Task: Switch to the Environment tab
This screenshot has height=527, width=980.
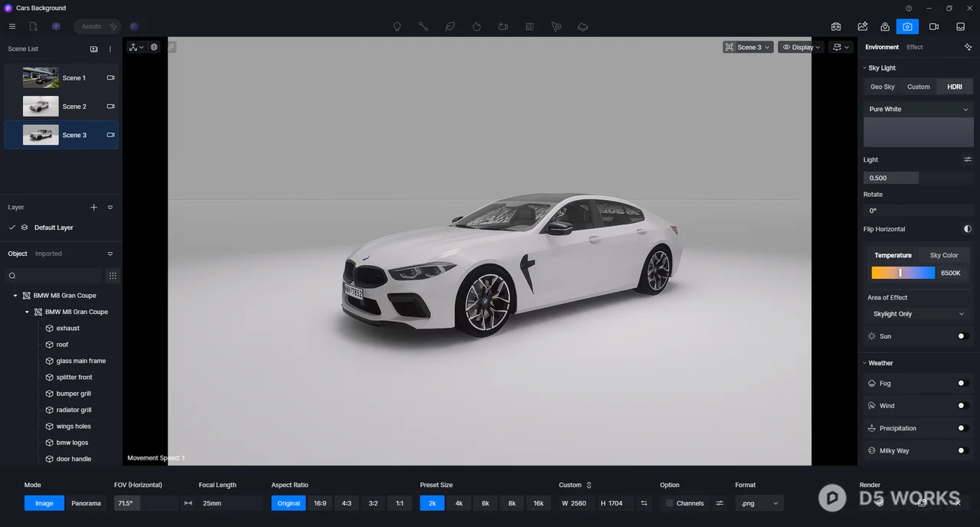Action: tap(882, 47)
